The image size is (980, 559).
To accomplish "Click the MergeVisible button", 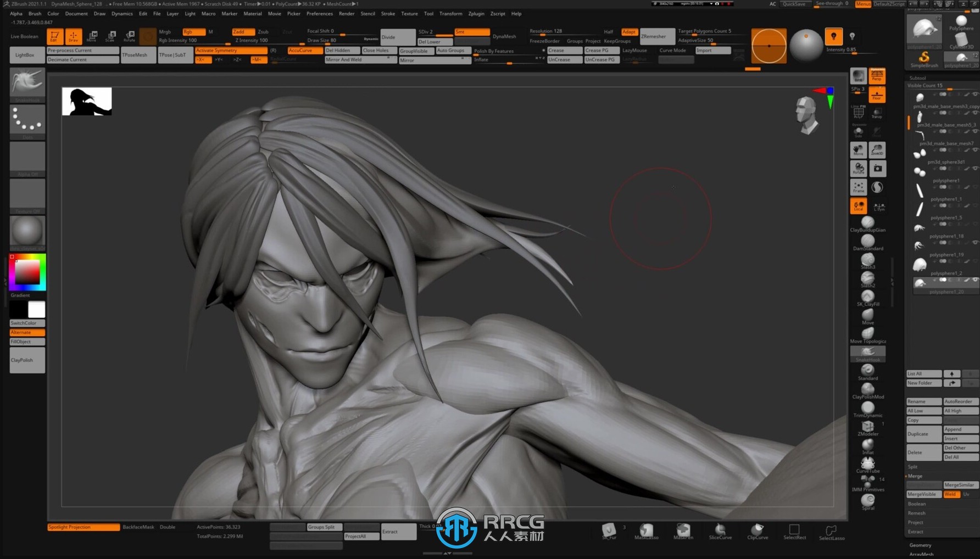I will [924, 494].
